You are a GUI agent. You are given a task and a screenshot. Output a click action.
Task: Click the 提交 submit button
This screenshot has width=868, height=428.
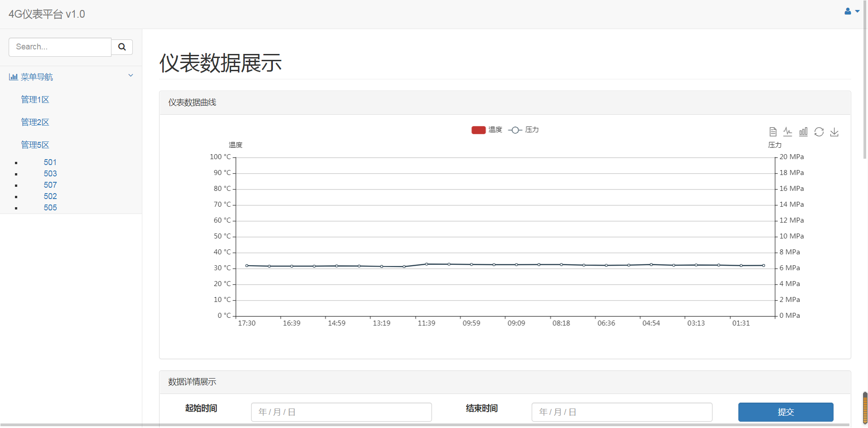pyautogui.click(x=786, y=412)
